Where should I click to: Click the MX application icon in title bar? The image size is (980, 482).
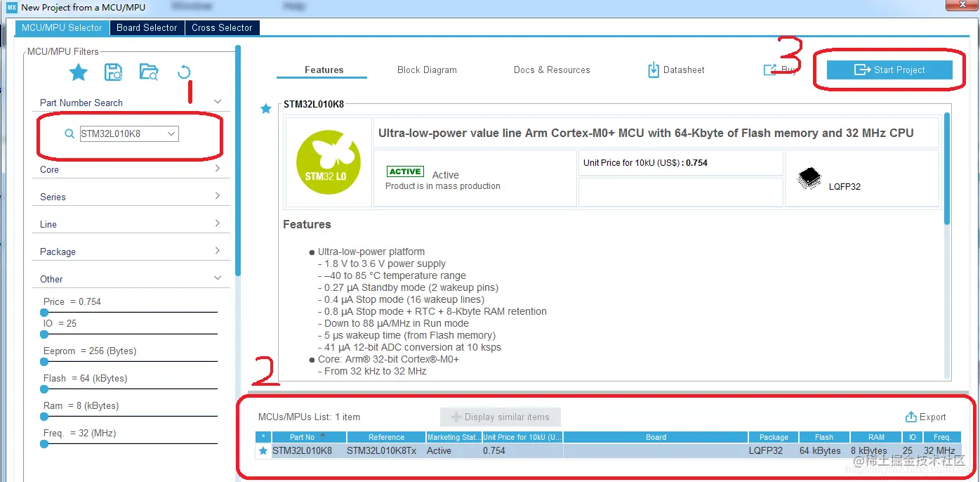11,7
